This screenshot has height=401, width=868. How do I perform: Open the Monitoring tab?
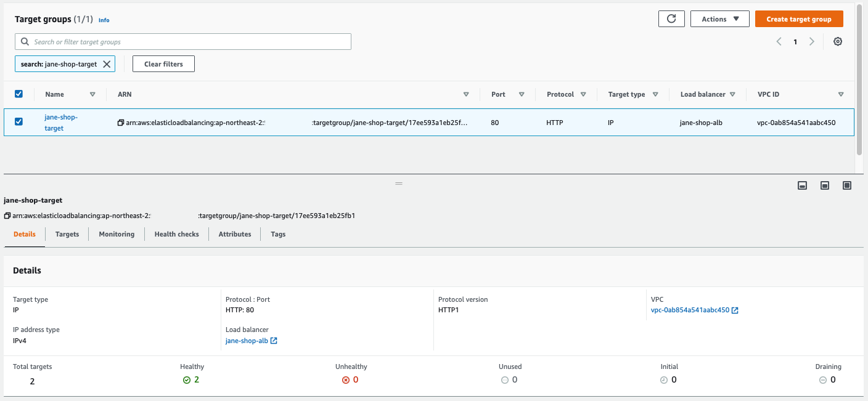117,234
